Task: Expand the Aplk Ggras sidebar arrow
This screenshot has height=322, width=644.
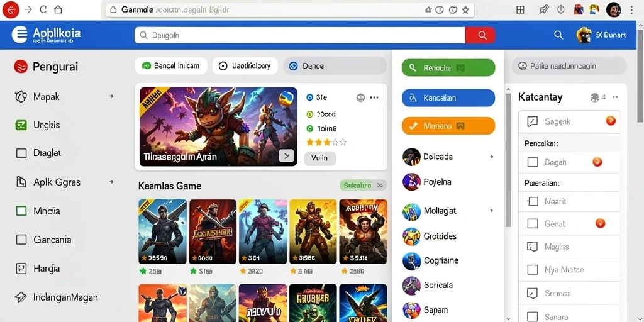Action: click(111, 182)
